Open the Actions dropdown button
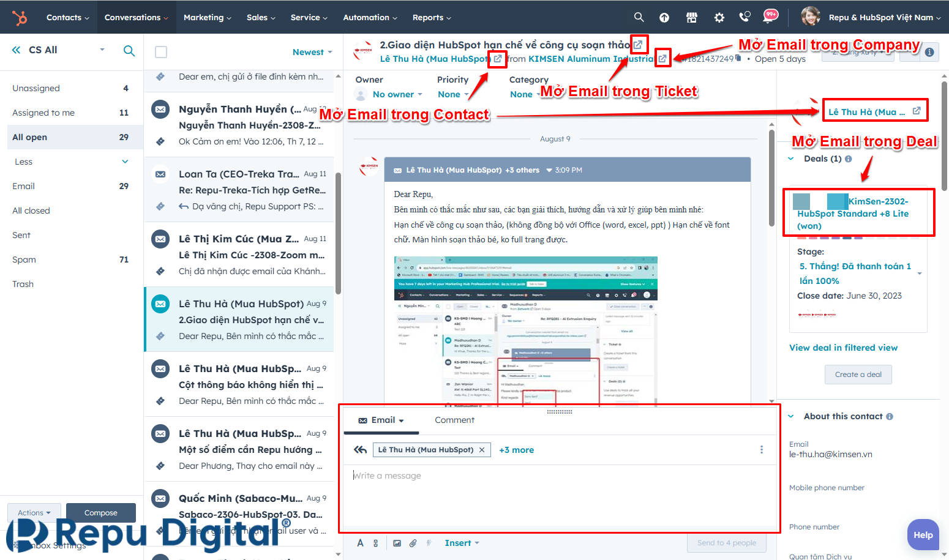949x560 pixels. pos(34,513)
